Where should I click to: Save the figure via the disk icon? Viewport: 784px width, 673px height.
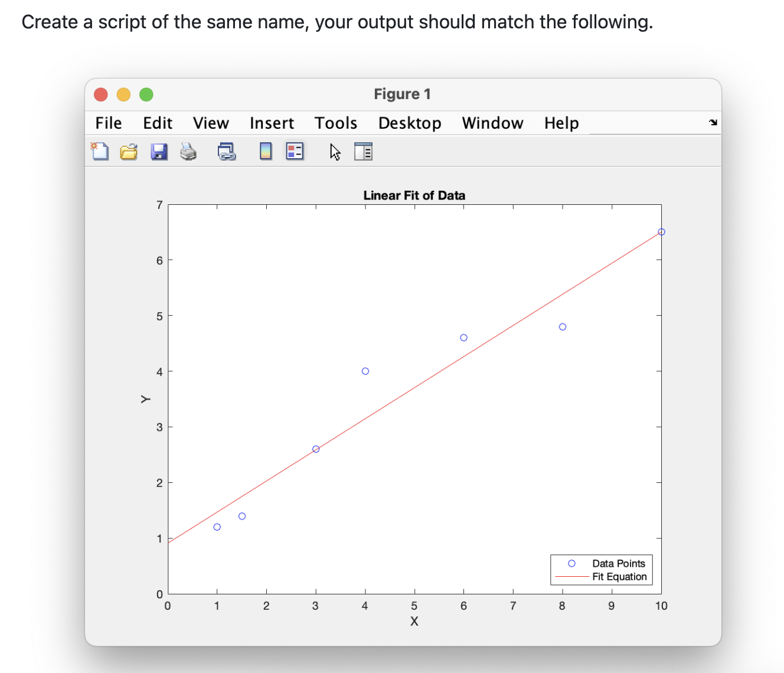point(159,151)
